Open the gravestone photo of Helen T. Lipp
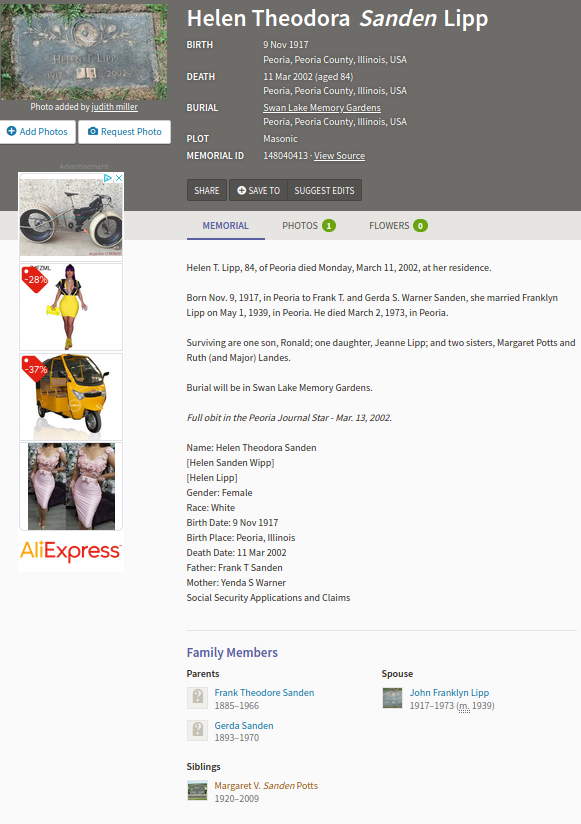This screenshot has width=581, height=824. pos(84,52)
